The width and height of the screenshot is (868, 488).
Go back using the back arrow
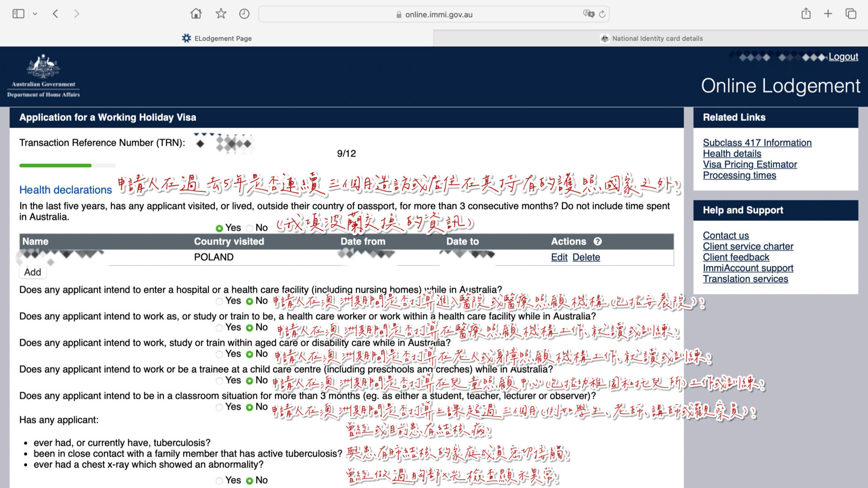pos(55,14)
